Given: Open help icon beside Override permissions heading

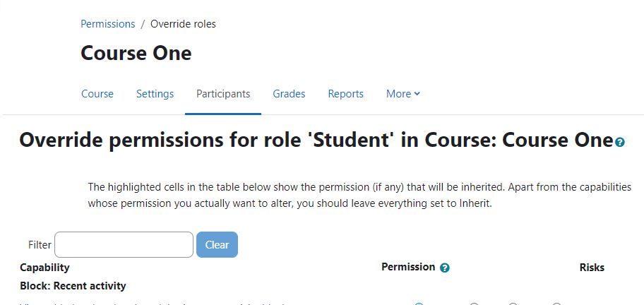Looking at the screenshot, I should (620, 143).
